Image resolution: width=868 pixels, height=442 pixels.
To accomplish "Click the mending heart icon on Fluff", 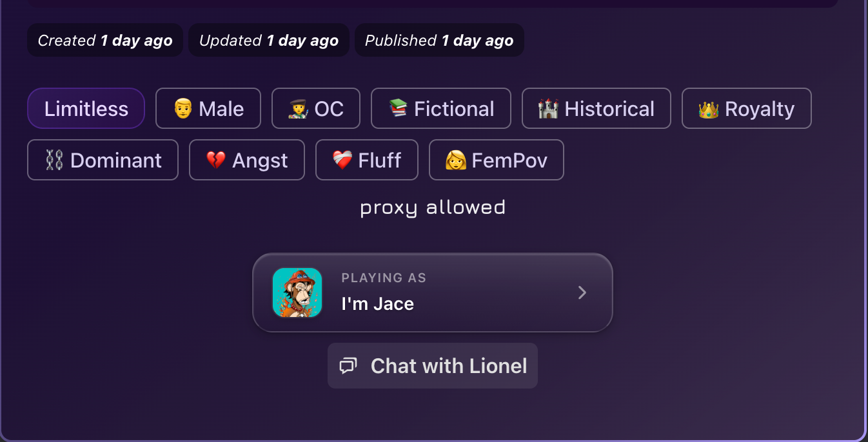I will pyautogui.click(x=342, y=160).
